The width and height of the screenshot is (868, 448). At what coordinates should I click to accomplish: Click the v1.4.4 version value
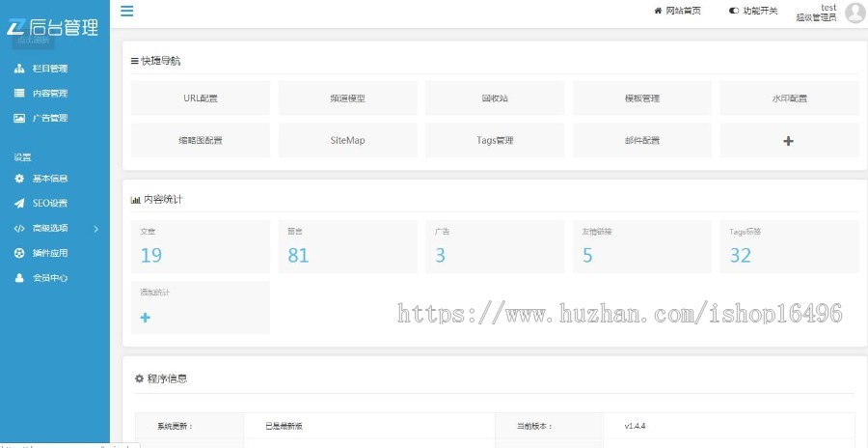click(x=635, y=427)
